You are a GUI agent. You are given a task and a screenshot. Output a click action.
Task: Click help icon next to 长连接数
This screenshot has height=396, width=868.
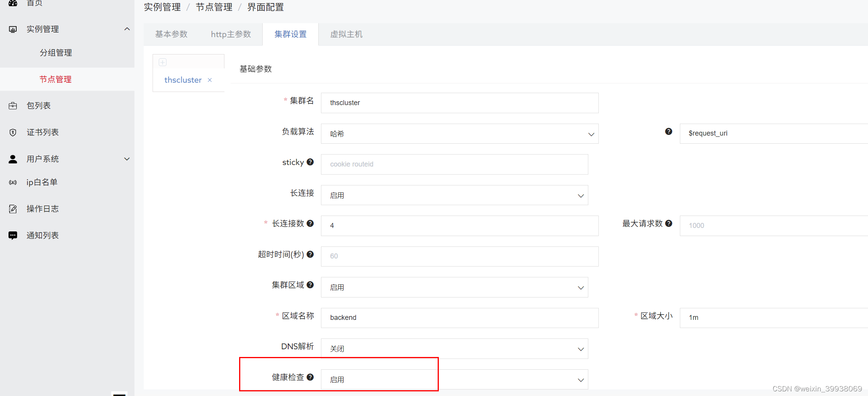pyautogui.click(x=310, y=223)
